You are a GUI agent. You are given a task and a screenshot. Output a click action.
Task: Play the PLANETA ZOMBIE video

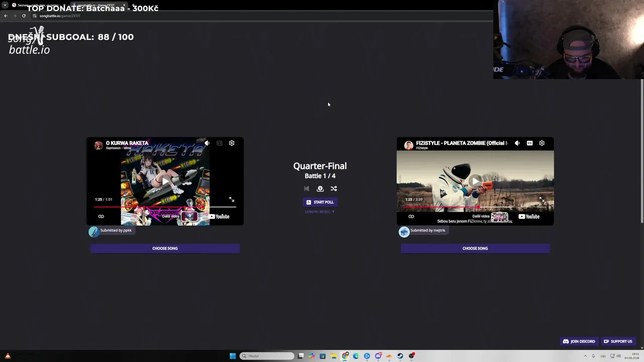(475, 181)
